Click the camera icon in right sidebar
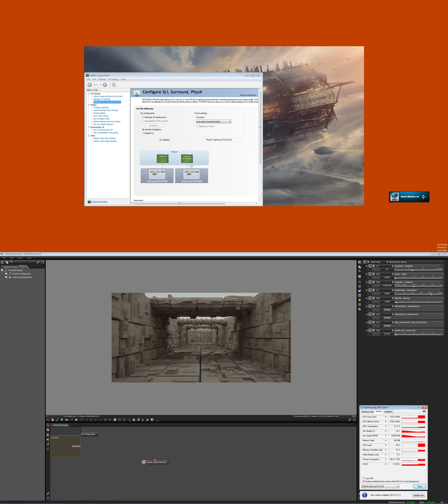This screenshot has height=504, width=448. 359,282
